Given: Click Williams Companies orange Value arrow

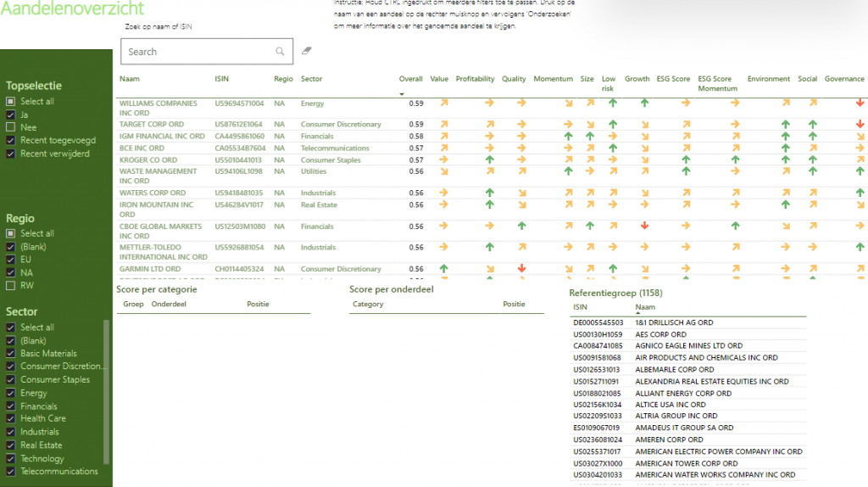Looking at the screenshot, I should pos(444,103).
